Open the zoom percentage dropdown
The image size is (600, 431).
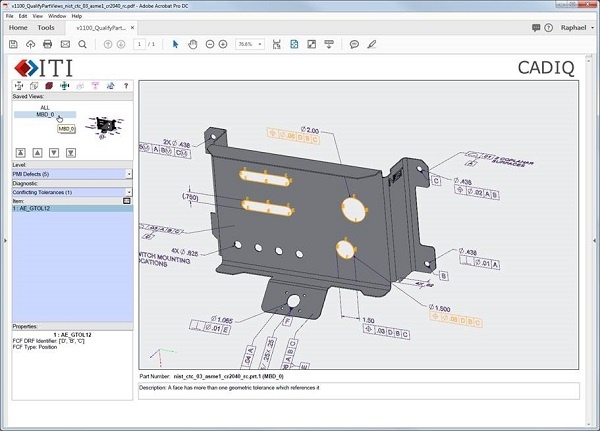tap(260, 44)
